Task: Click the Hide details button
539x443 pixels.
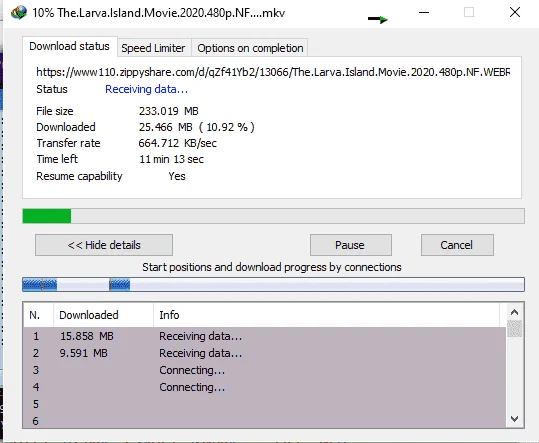Action: click(104, 245)
